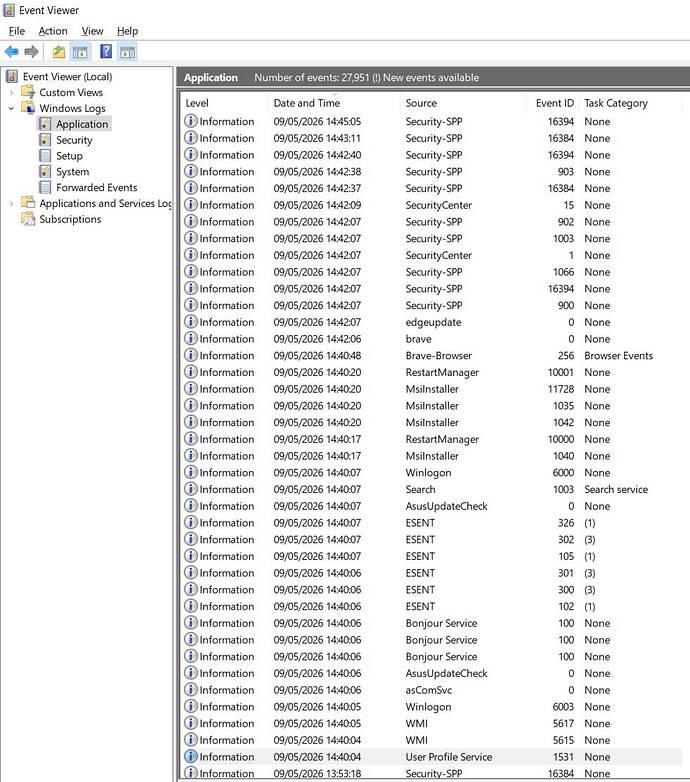690x782 pixels.
Task: Collapse the Windows Logs tree node
Action: pyautogui.click(x=11, y=108)
